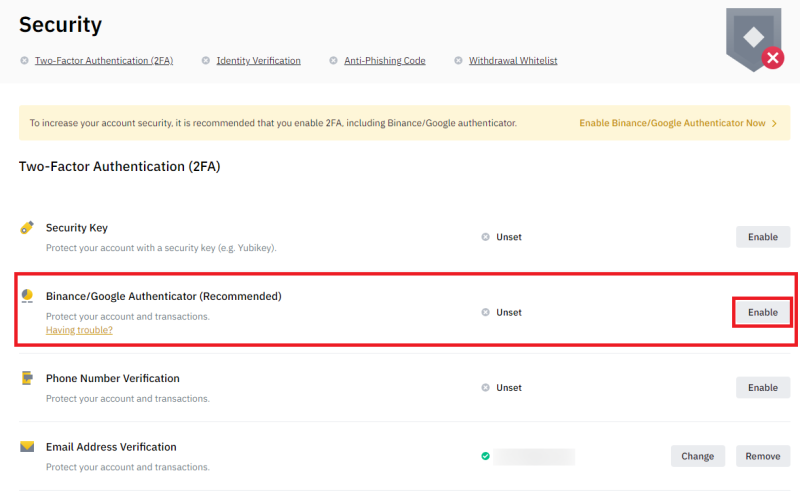Open the Two-Factor Authentication (2FA) link
This screenshot has height=492, width=800.
104,60
